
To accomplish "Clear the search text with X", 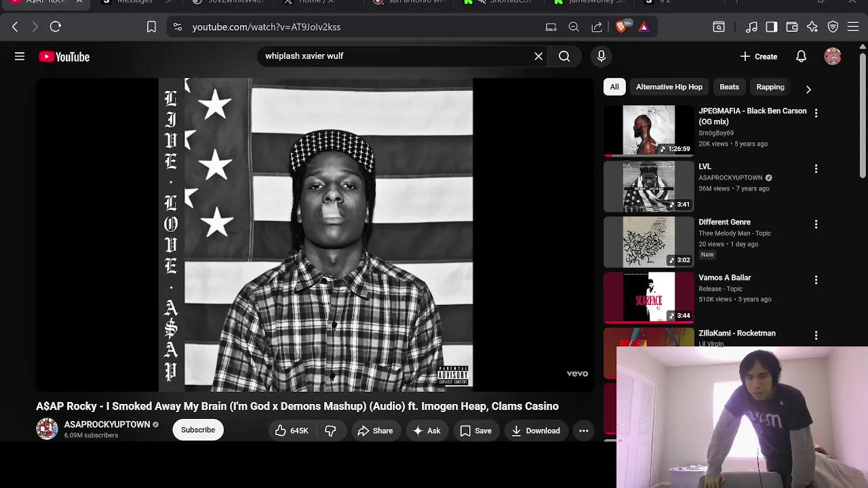I will [538, 56].
